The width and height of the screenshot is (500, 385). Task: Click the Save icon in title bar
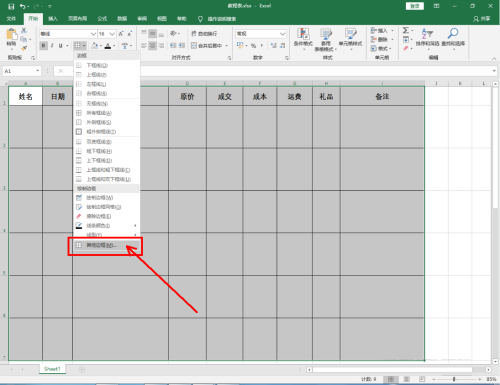(11, 6)
